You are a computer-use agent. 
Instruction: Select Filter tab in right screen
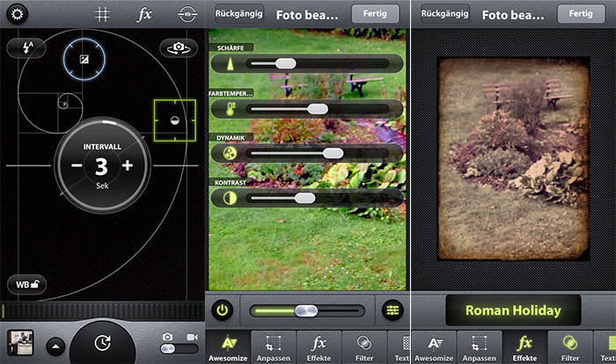pos(570,347)
